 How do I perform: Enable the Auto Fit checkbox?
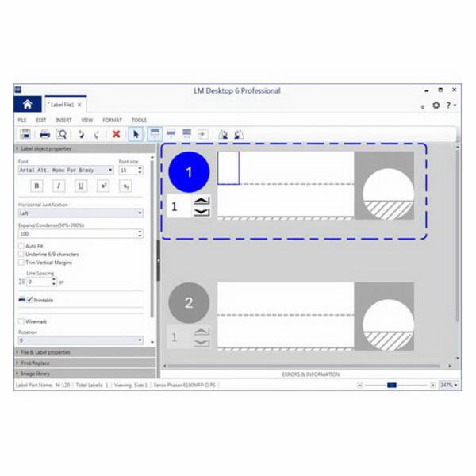pos(21,246)
